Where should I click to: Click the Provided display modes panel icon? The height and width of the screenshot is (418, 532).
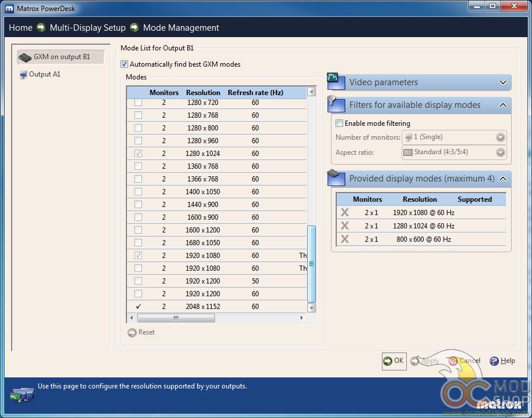click(336, 178)
